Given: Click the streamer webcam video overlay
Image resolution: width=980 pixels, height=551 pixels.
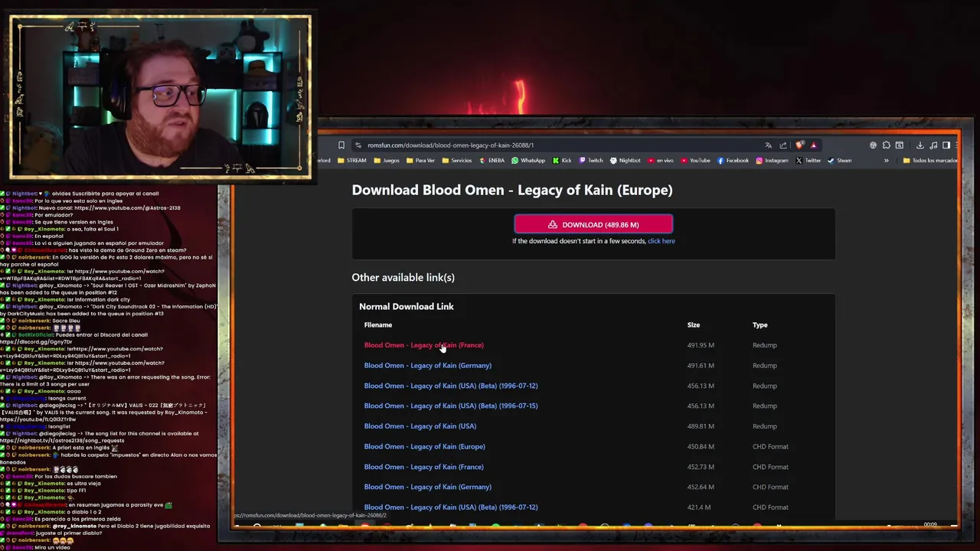Looking at the screenshot, I should pyautogui.click(x=160, y=97).
